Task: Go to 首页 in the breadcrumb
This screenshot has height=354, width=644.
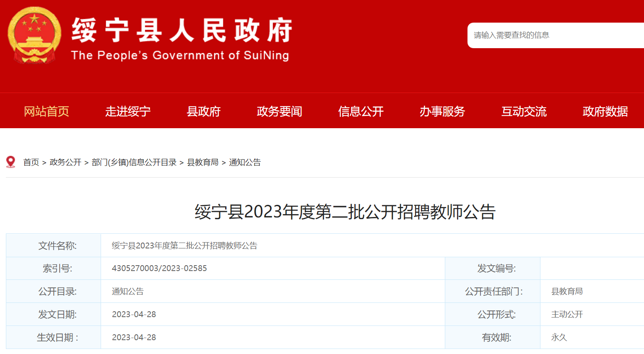Action: [31, 162]
